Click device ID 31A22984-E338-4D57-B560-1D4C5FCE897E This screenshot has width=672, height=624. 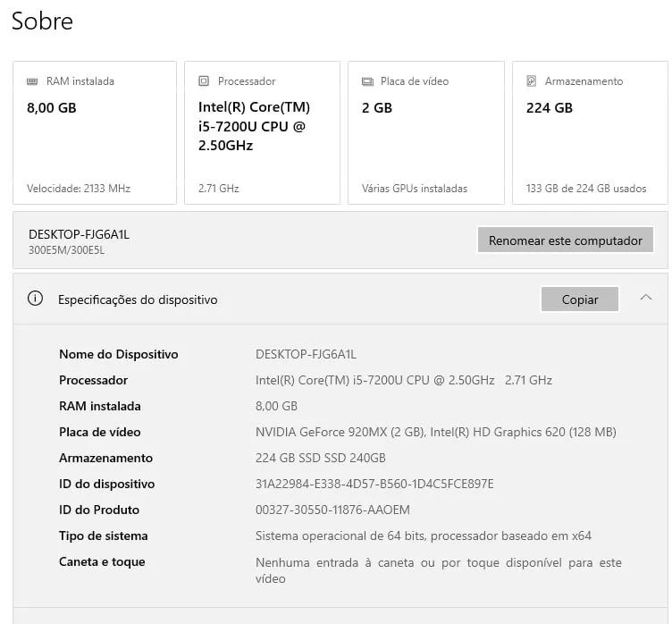coord(374,484)
